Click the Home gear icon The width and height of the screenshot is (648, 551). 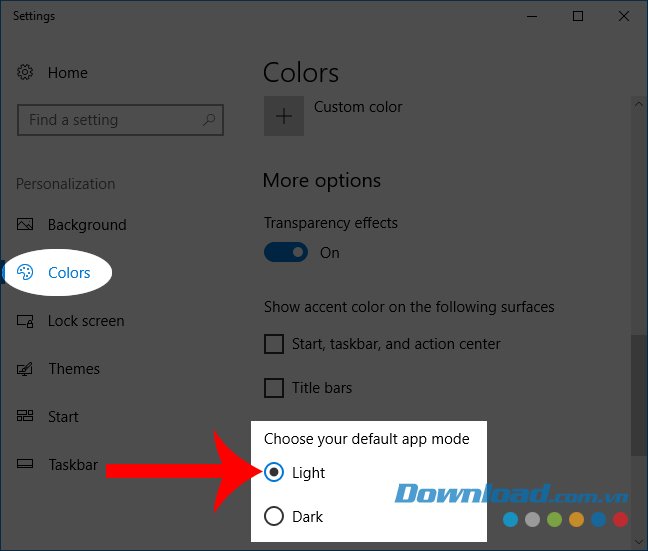pos(25,72)
